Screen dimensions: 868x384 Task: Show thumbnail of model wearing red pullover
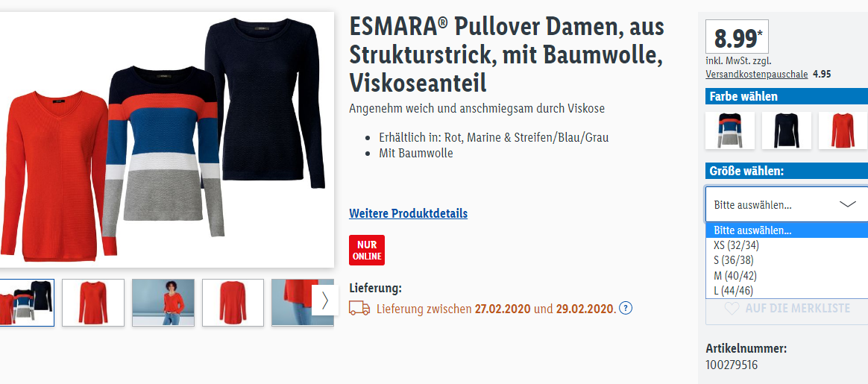tap(163, 302)
